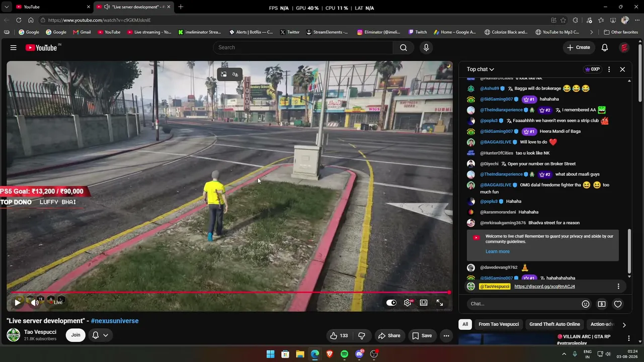
Task: Reload the page with refresh button
Action: (19, 20)
